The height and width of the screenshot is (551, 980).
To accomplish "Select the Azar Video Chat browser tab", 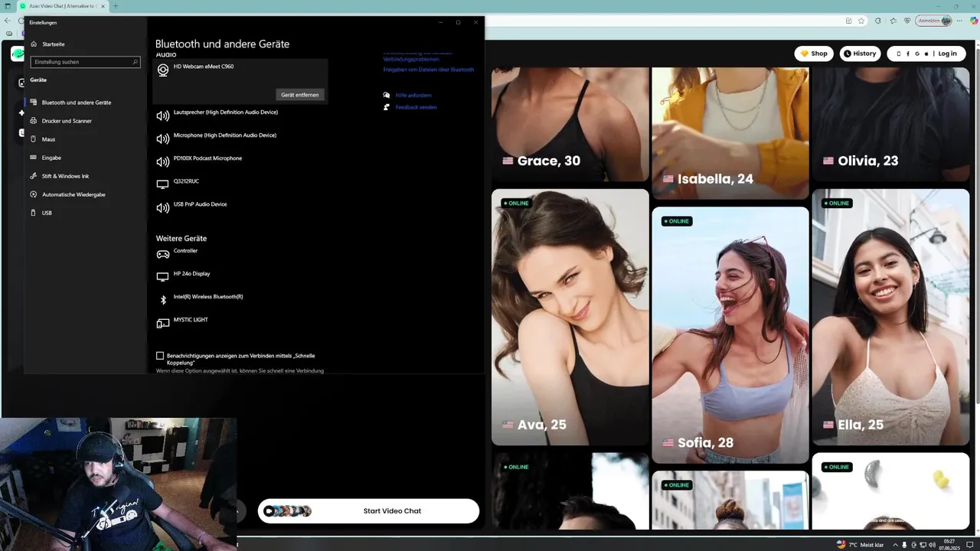I will (x=61, y=6).
